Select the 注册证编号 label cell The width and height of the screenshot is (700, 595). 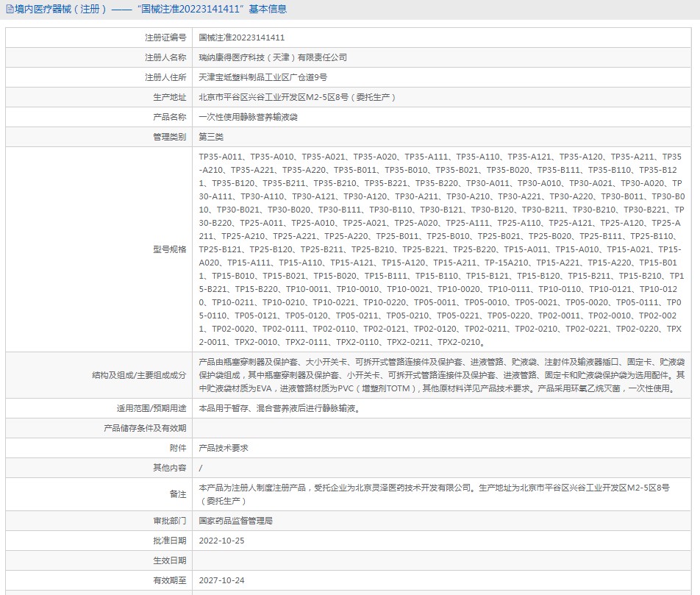(99, 38)
